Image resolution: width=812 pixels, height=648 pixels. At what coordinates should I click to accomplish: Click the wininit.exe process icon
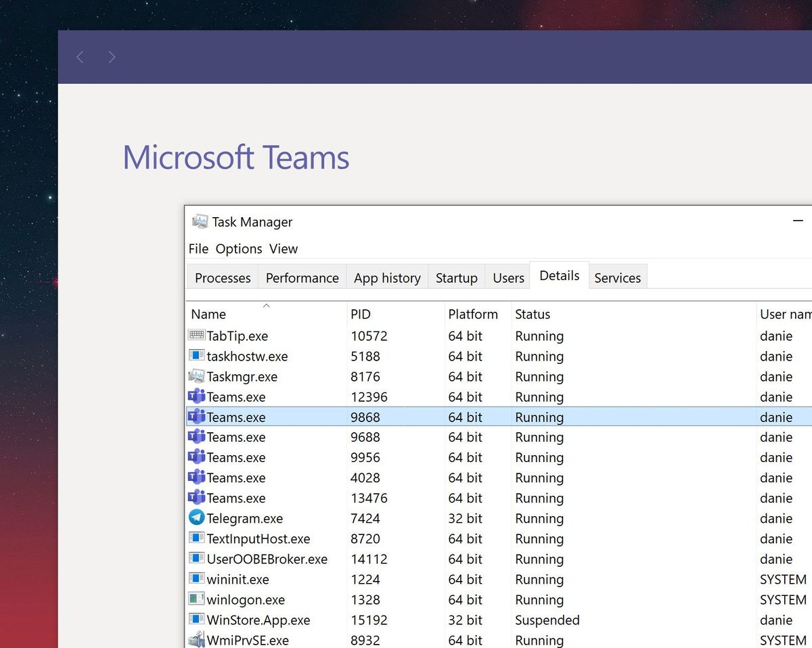(196, 579)
